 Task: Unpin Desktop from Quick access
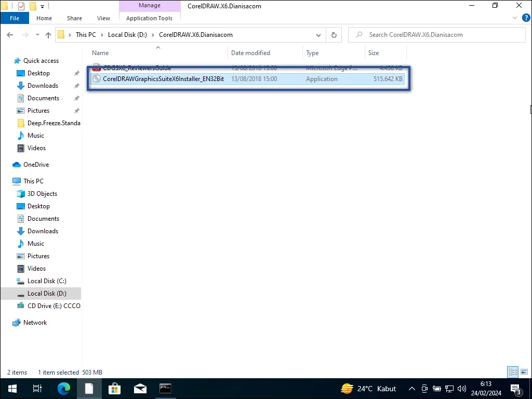click(x=75, y=73)
